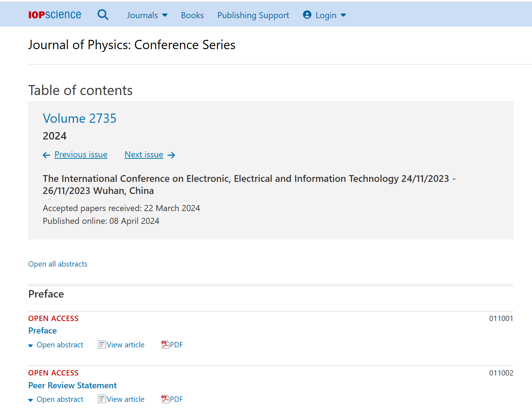Click the Journal of Physics: Conference Series heading
The image size is (532, 410).
click(x=132, y=45)
